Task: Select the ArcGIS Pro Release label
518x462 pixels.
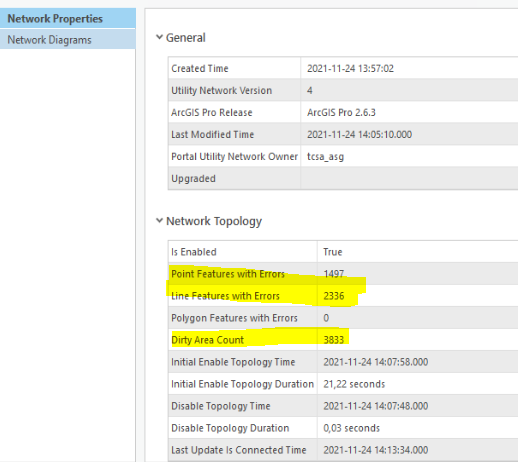Action: tap(212, 112)
